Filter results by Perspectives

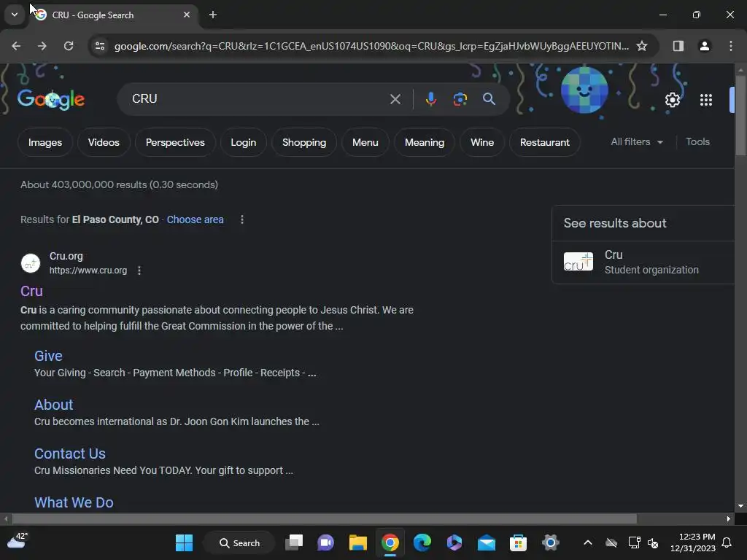175,142
